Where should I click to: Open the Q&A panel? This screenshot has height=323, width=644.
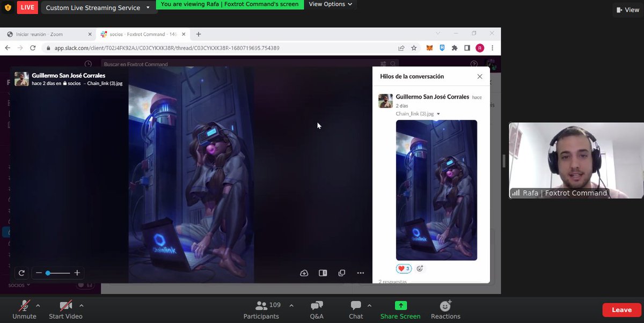(x=317, y=310)
